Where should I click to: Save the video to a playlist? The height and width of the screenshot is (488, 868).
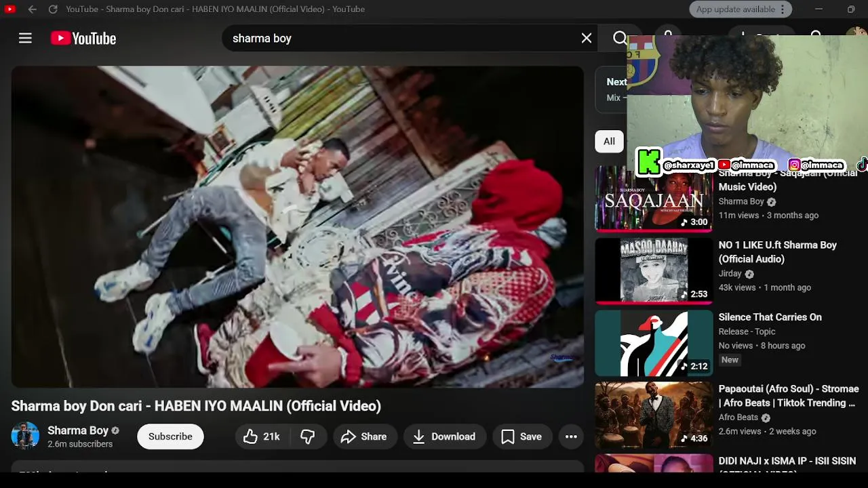[521, 436]
